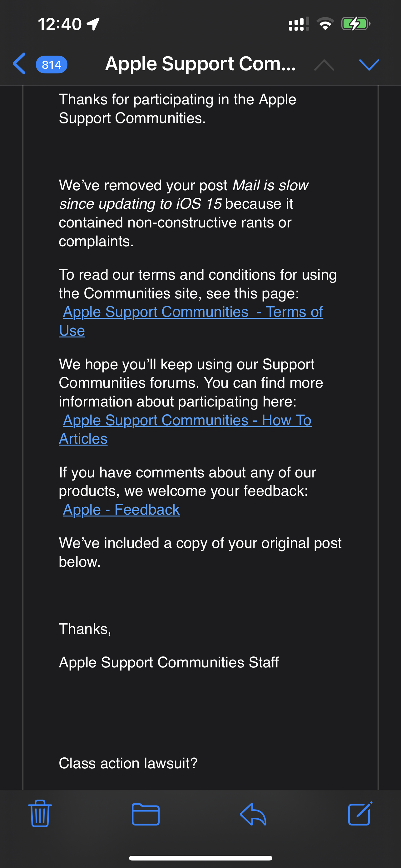Tap the home indicator bar
Screen dimensions: 401x868
(x=200, y=858)
